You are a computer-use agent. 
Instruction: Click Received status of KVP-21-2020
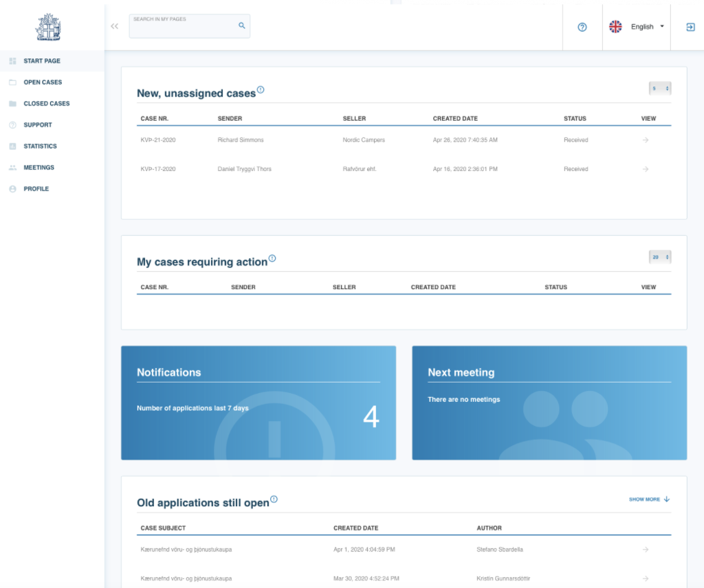coord(576,140)
